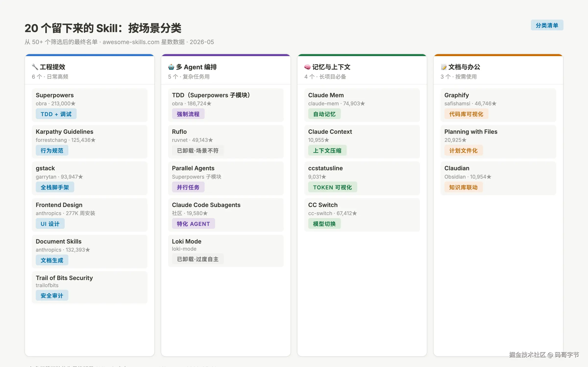Select the 文档生成 tag

[x=52, y=260]
